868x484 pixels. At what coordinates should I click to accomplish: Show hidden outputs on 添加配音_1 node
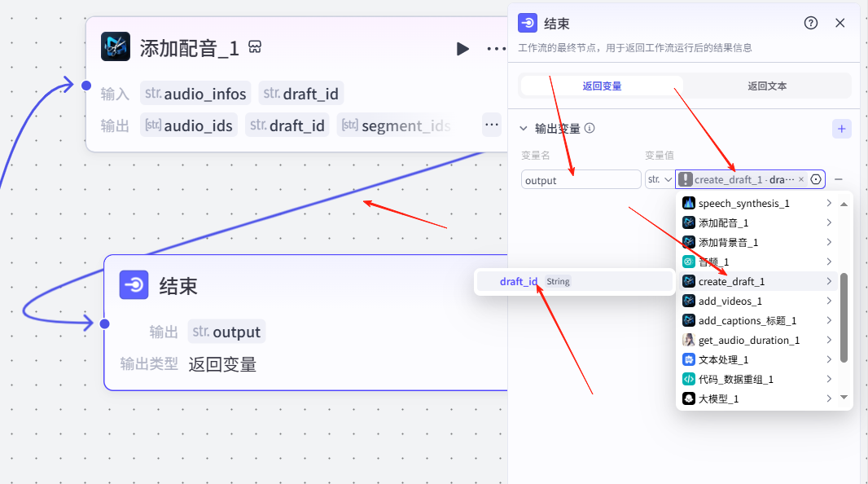click(491, 125)
